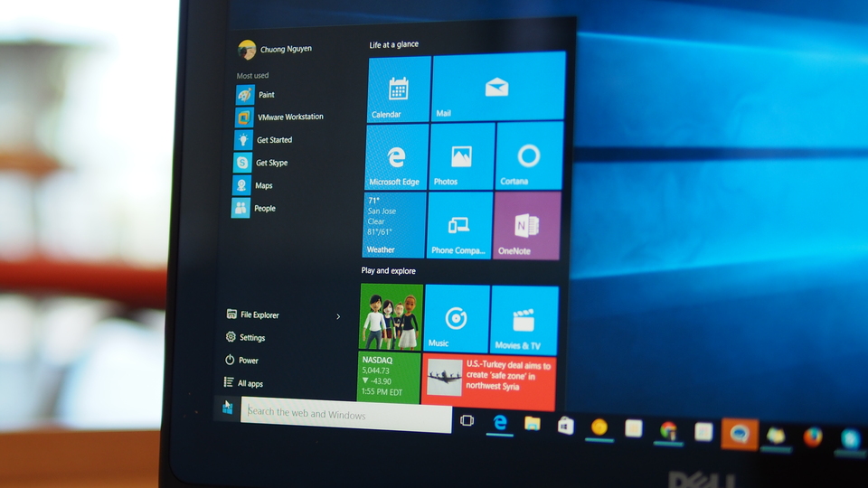Open the Power options
Viewport: 868px width, 488px height.
pos(242,361)
